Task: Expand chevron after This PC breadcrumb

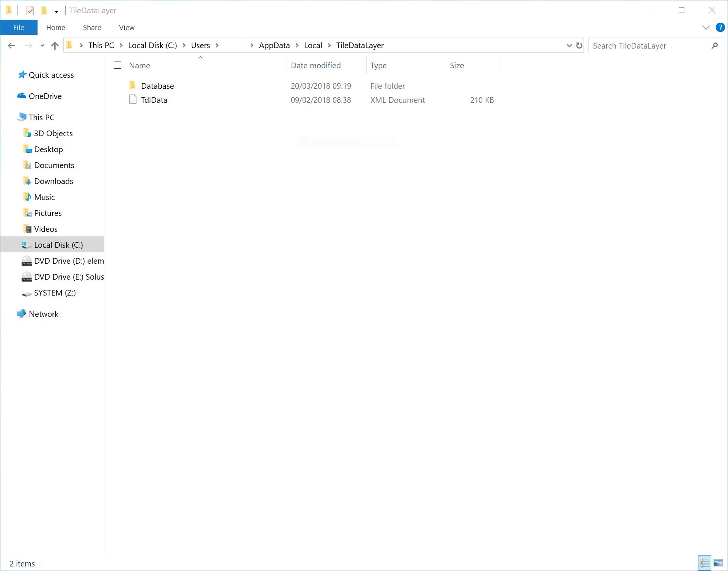Action: tap(121, 46)
